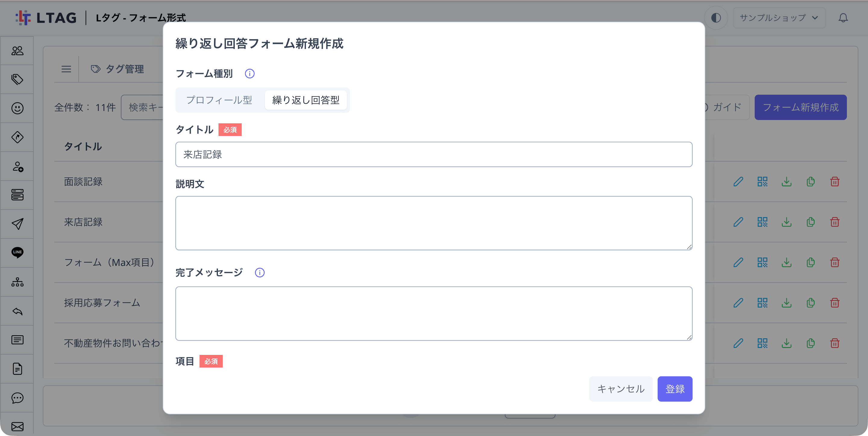Click the 採用応募フォーム list row title
Image resolution: width=868 pixels, height=436 pixels.
[x=102, y=303]
